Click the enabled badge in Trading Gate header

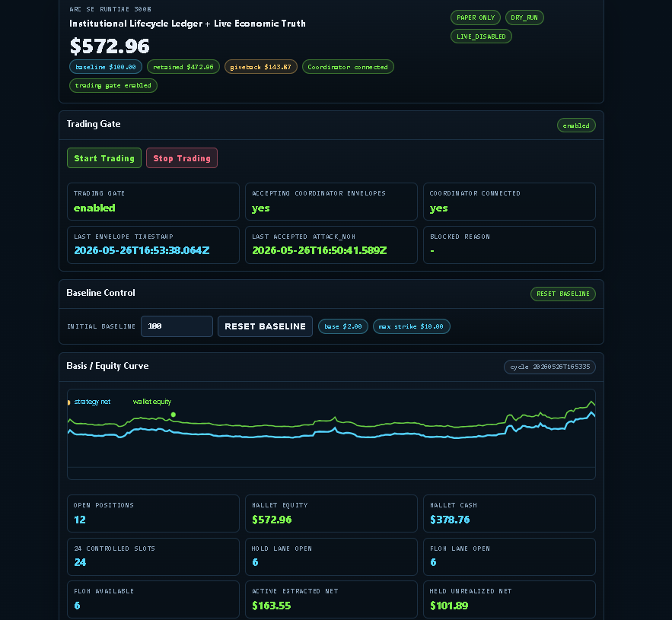(x=576, y=126)
